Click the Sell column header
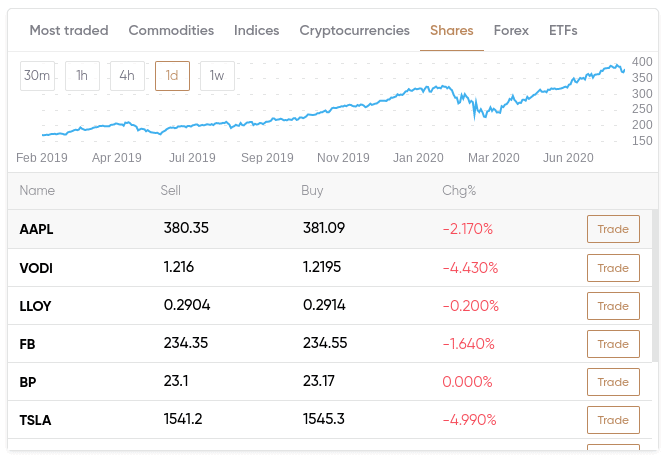667x464 pixels. pos(171,191)
